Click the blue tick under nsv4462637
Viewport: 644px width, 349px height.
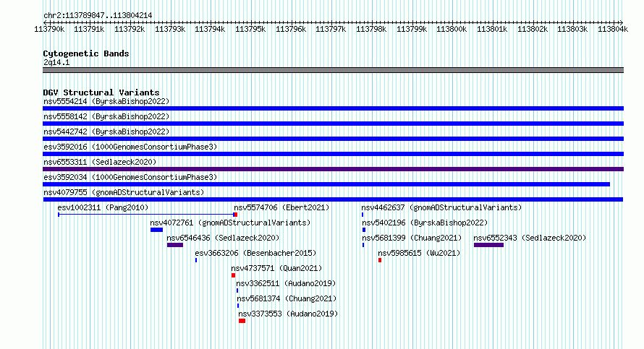click(x=363, y=215)
